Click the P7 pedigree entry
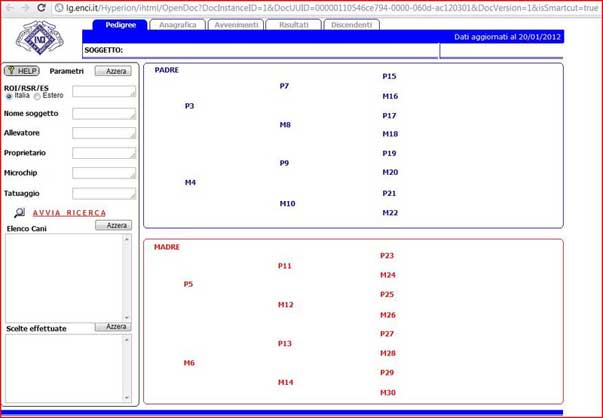This screenshot has height=418, width=603. click(284, 86)
